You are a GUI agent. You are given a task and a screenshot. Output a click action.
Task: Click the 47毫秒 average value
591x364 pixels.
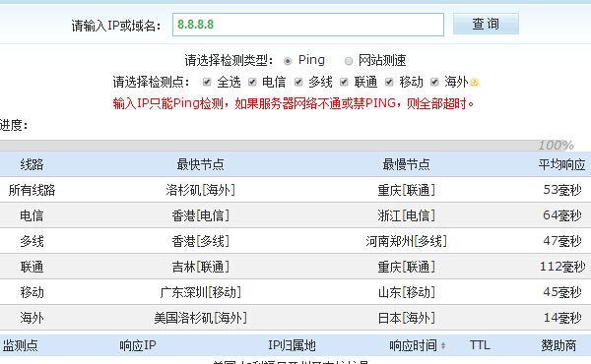click(562, 241)
